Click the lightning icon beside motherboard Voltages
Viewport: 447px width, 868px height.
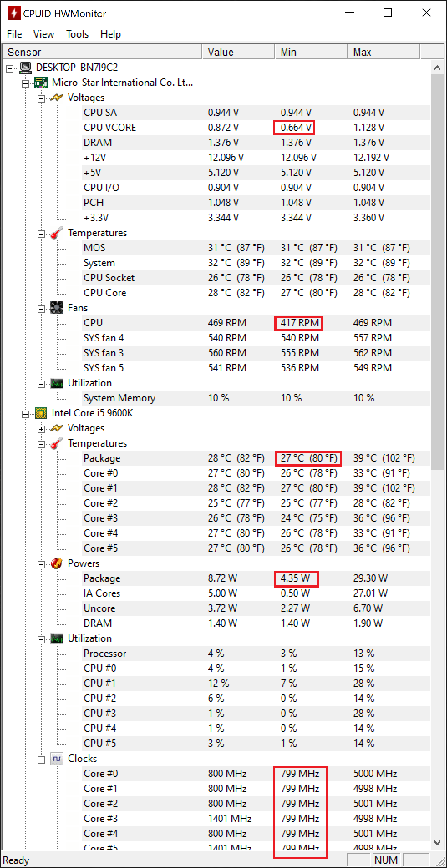(x=57, y=98)
